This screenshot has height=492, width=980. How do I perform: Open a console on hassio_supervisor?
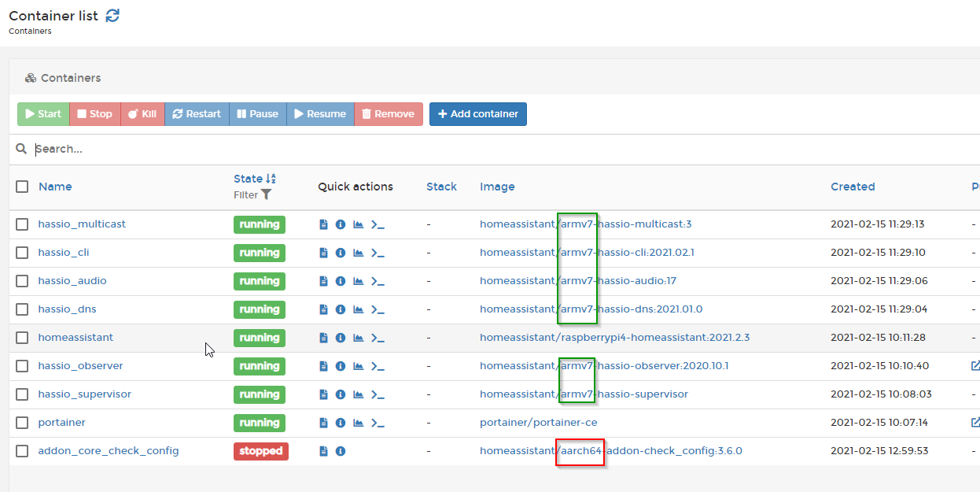pos(378,394)
